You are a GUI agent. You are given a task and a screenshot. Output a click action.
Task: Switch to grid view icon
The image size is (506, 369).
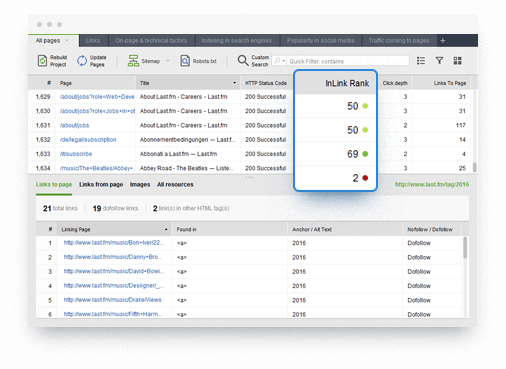[457, 61]
